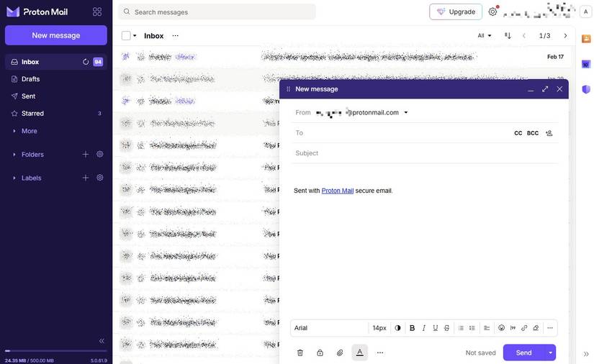Clear formatting with eraser icon

pos(536,328)
